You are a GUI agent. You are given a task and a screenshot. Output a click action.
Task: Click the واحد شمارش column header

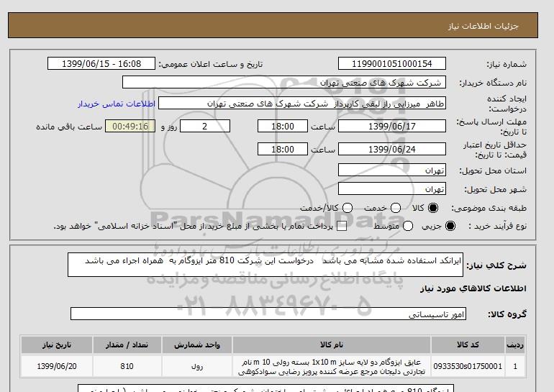point(197,345)
